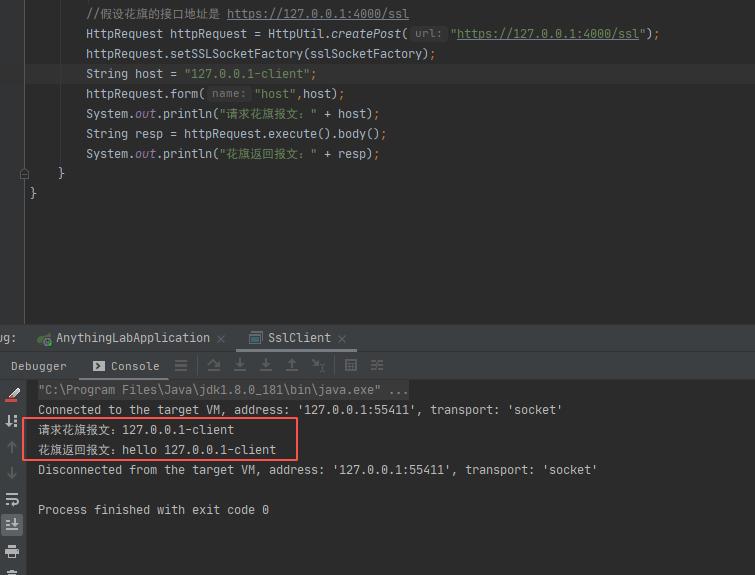Viewport: 755px width, 575px height.
Task: Open the URL in the comment line
Action: pyautogui.click(x=318, y=13)
